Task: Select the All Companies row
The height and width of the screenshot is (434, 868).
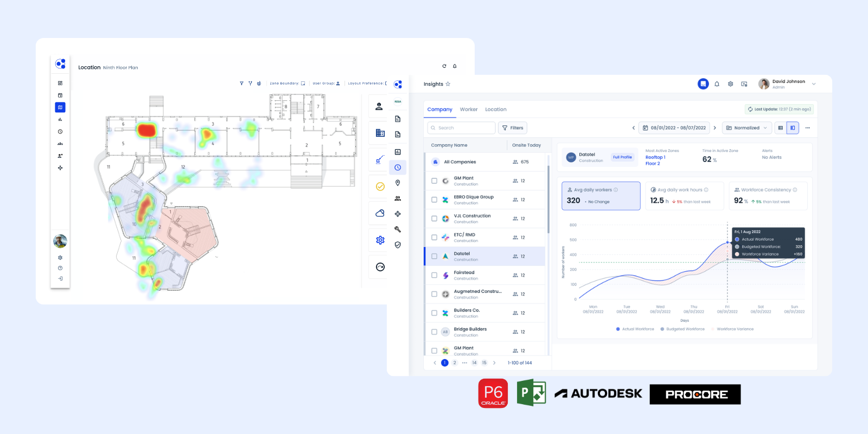Action: point(485,162)
